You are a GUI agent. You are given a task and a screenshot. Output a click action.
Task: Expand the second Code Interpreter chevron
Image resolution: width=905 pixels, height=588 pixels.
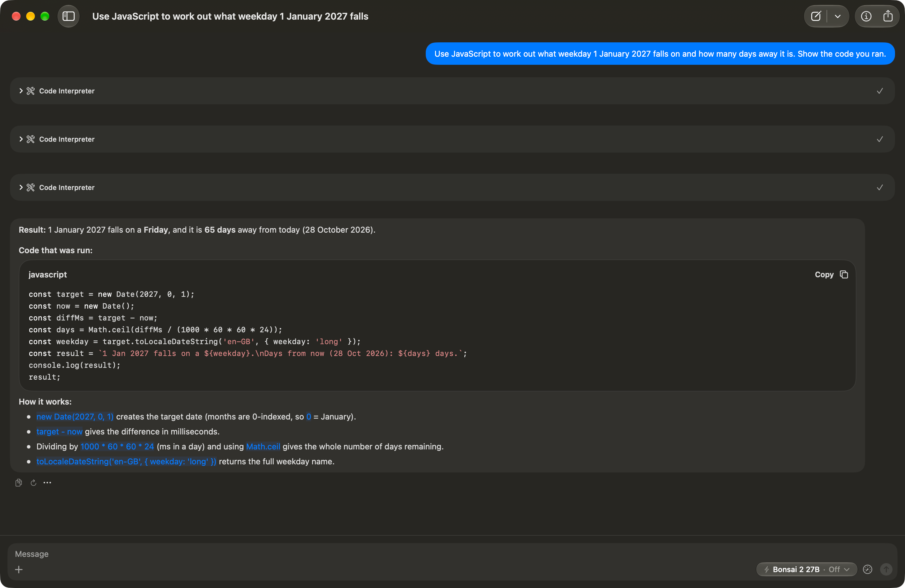(21, 139)
